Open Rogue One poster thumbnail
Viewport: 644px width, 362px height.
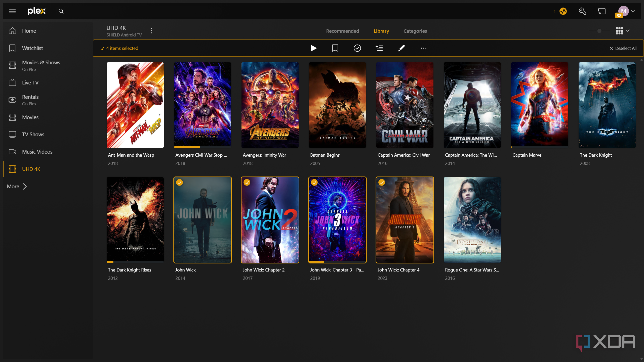472,220
